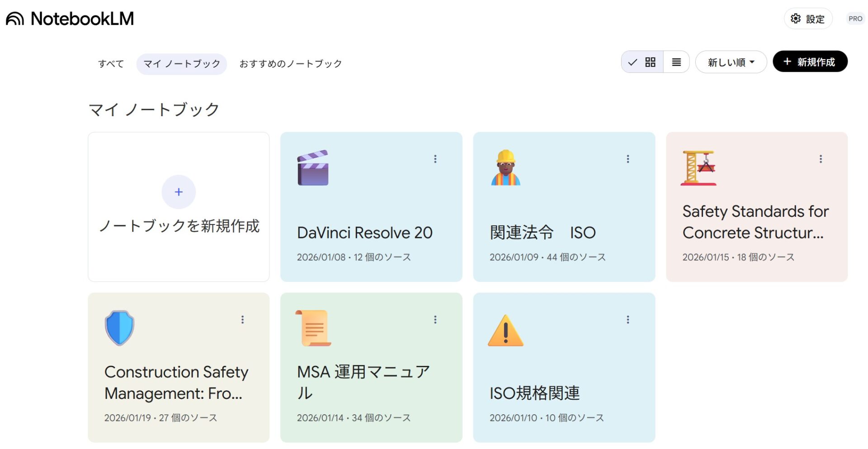Click the clapperboard icon on DaVinci Resolve card
This screenshot has height=449, width=868.
pyautogui.click(x=313, y=168)
